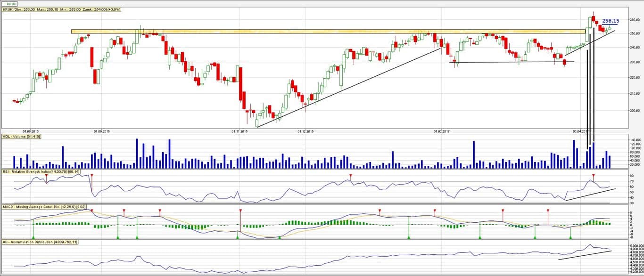Click the red RSI sell marker near 01.2017
The height and width of the screenshot is (276, 644).
(350, 176)
